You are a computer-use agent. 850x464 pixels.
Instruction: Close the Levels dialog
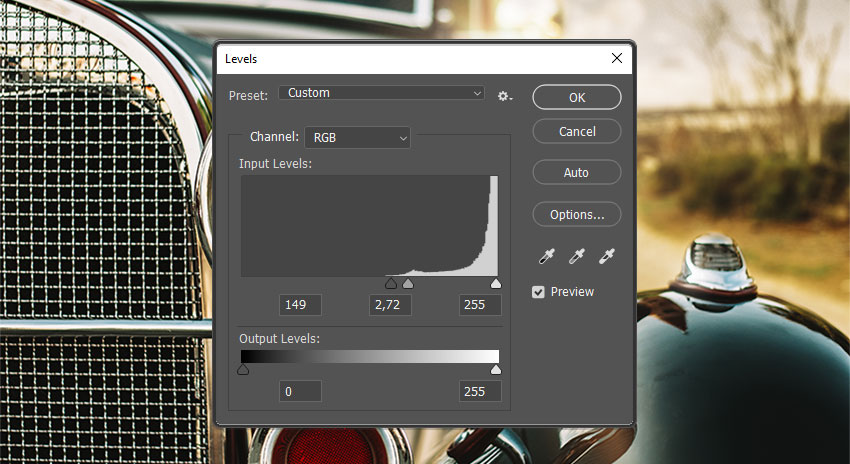[x=616, y=58]
